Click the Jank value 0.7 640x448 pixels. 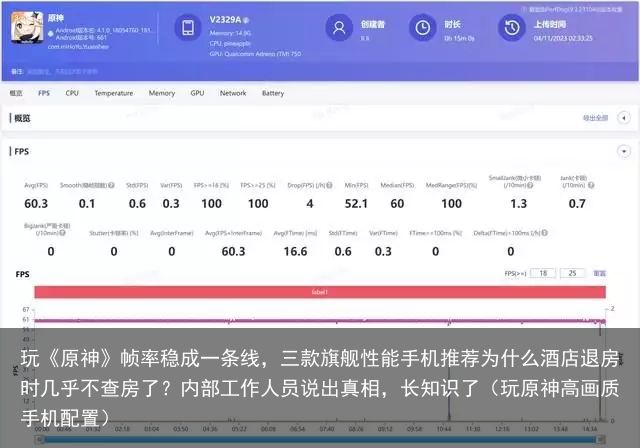tap(577, 203)
